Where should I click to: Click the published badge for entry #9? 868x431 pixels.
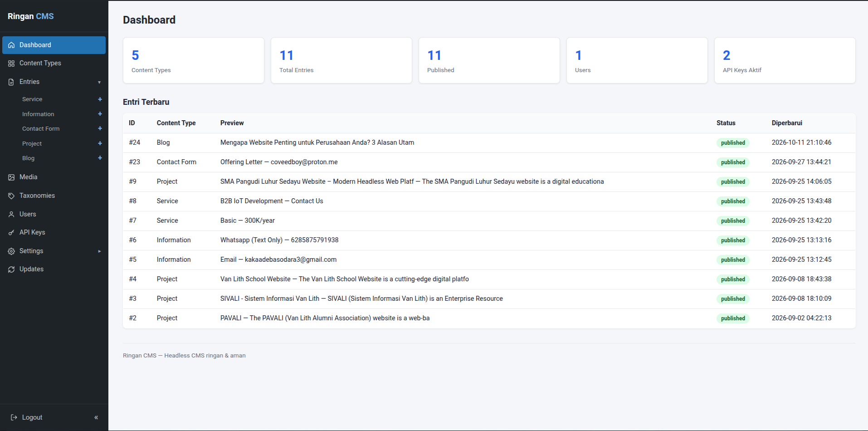pos(733,181)
